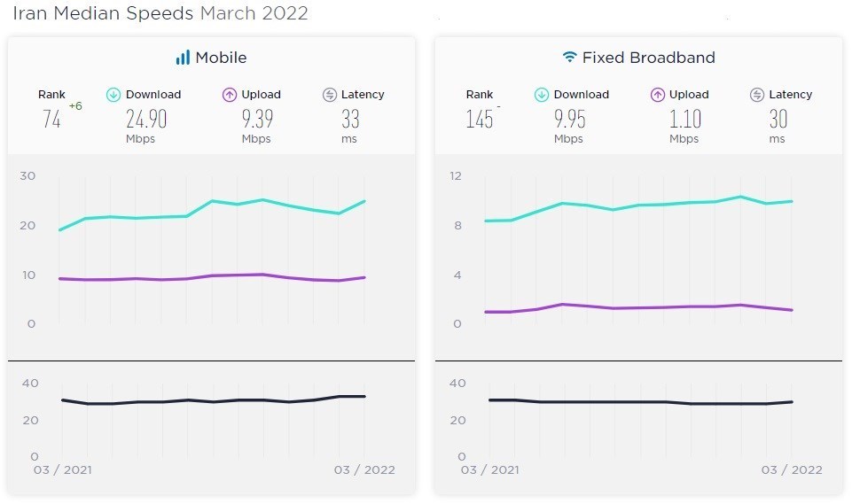This screenshot has height=504, width=852.
Task: Click the Mobile 24.90 Mbps download value
Action: point(146,120)
